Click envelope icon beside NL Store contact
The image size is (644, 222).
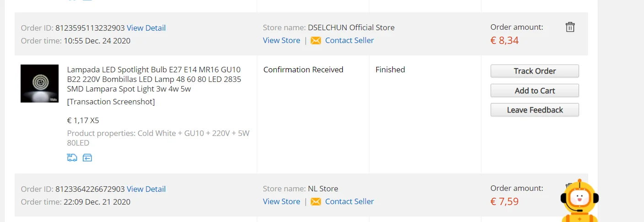click(316, 201)
